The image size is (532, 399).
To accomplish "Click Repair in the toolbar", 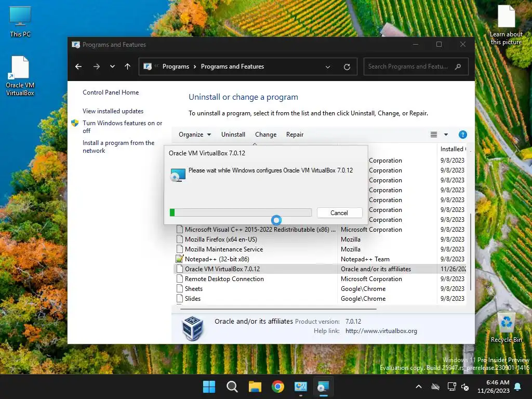I will pos(295,135).
